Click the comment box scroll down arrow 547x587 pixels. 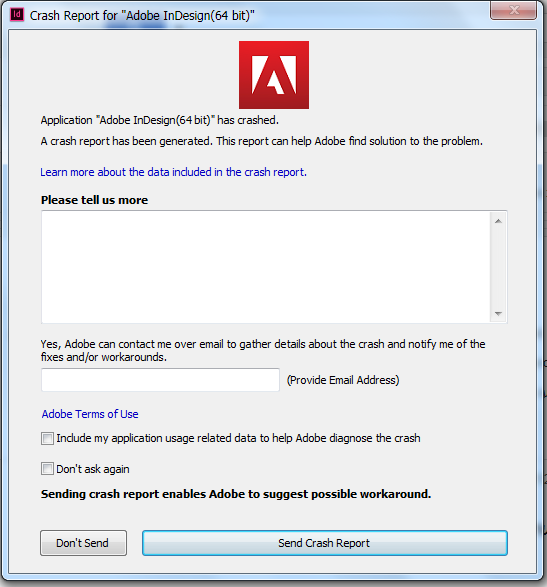tap(498, 313)
